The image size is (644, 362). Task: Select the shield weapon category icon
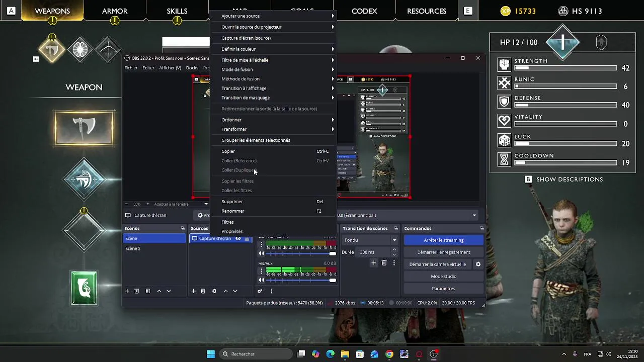[80, 49]
